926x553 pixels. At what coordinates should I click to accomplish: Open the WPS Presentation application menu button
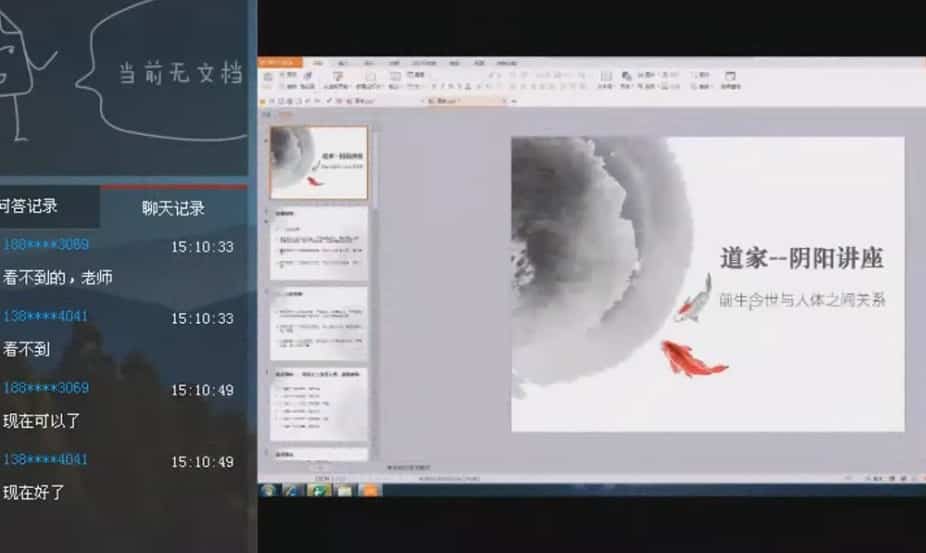[279, 62]
